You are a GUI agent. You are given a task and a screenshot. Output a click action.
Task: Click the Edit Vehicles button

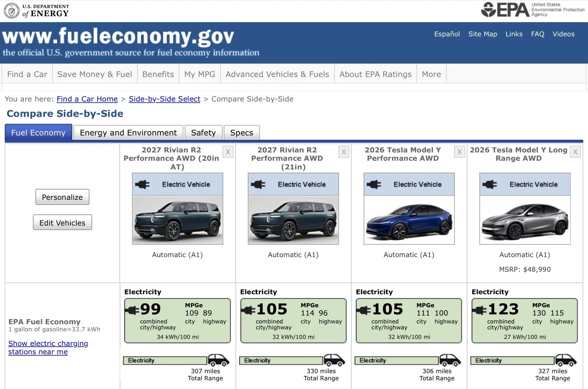point(62,223)
